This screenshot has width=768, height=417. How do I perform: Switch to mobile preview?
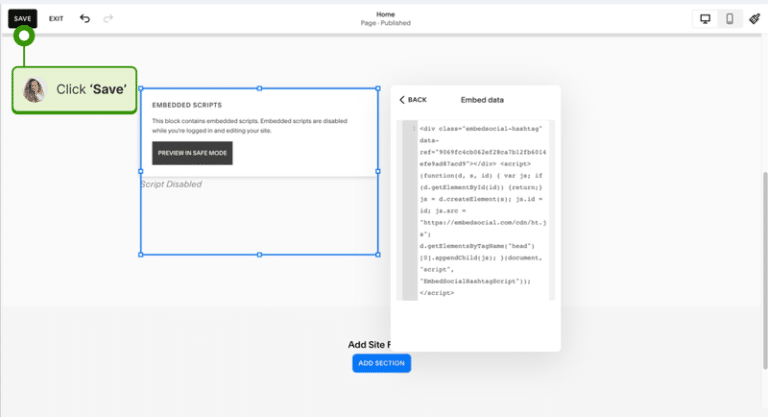[x=730, y=18]
